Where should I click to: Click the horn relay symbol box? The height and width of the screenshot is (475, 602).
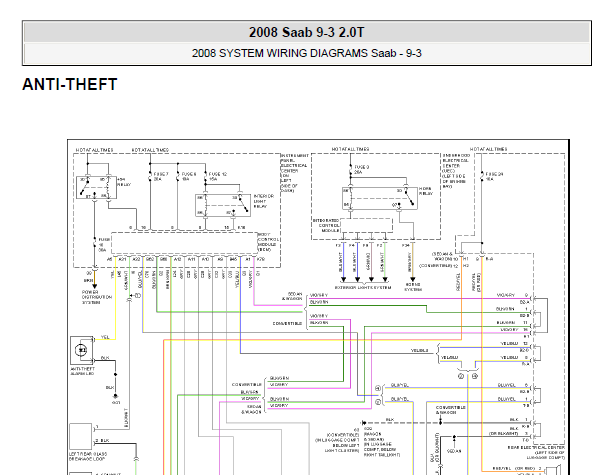pyautogui.click(x=380, y=198)
